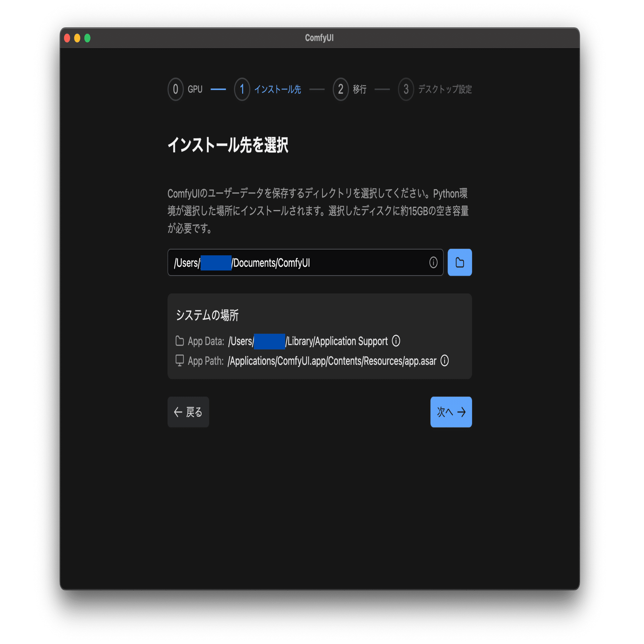Viewport: 644px width, 644px height.
Task: Select step 2 移行 in stepper
Action: click(350, 89)
